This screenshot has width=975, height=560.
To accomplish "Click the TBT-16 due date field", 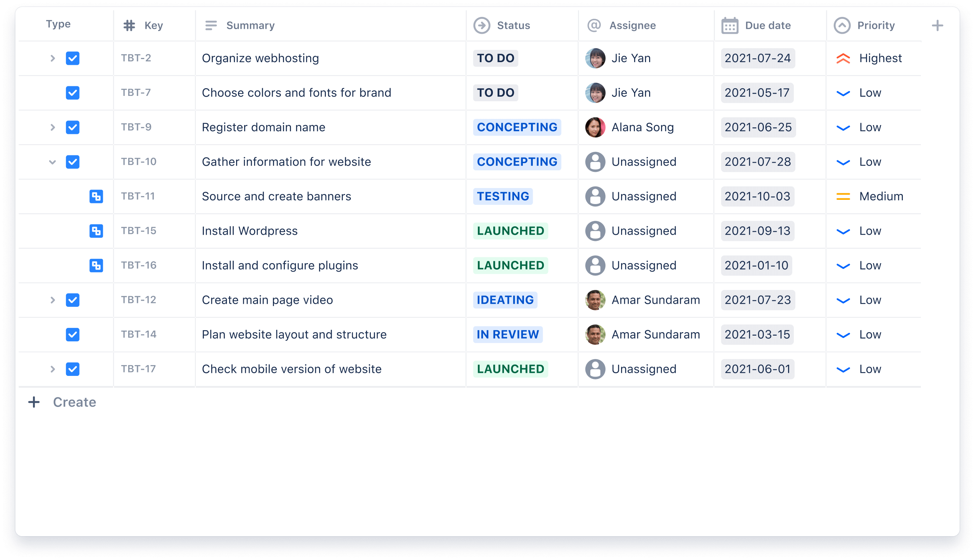I will 757,265.
